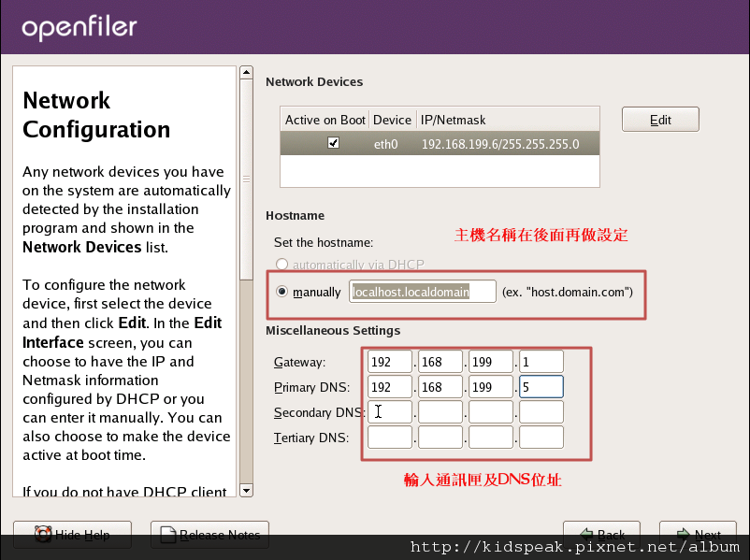
Task: Click Tertiary DNS fourth octet field
Action: pyautogui.click(x=541, y=438)
